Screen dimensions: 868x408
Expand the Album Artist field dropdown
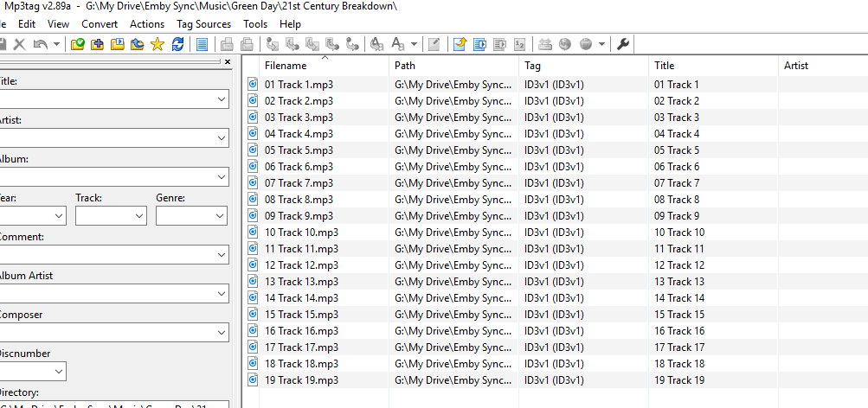222,294
